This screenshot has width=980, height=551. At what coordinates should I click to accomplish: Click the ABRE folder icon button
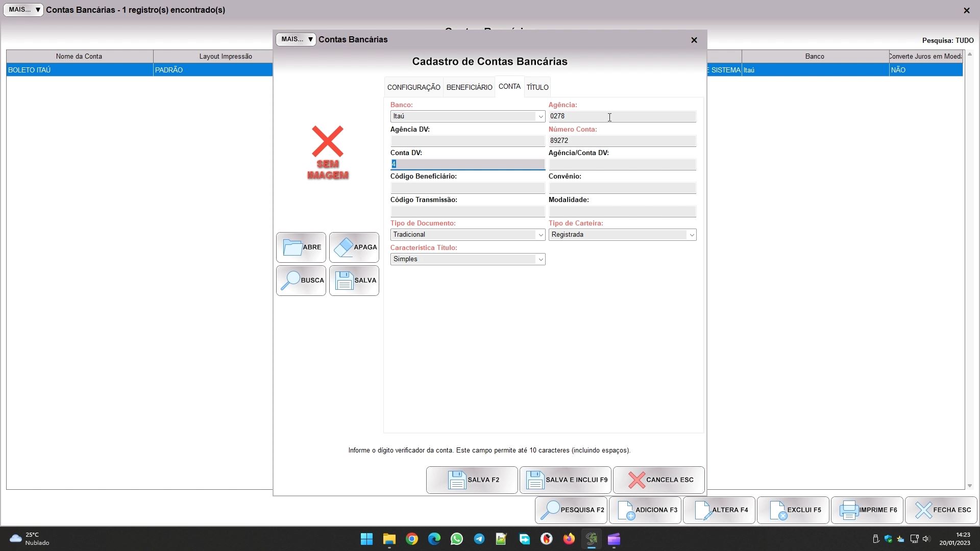(x=301, y=247)
